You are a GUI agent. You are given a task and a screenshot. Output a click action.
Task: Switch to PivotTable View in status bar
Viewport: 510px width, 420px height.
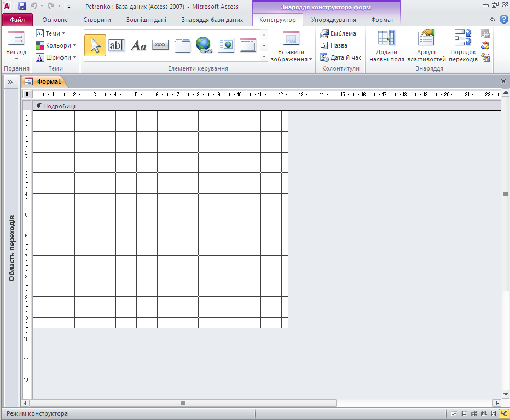474,413
